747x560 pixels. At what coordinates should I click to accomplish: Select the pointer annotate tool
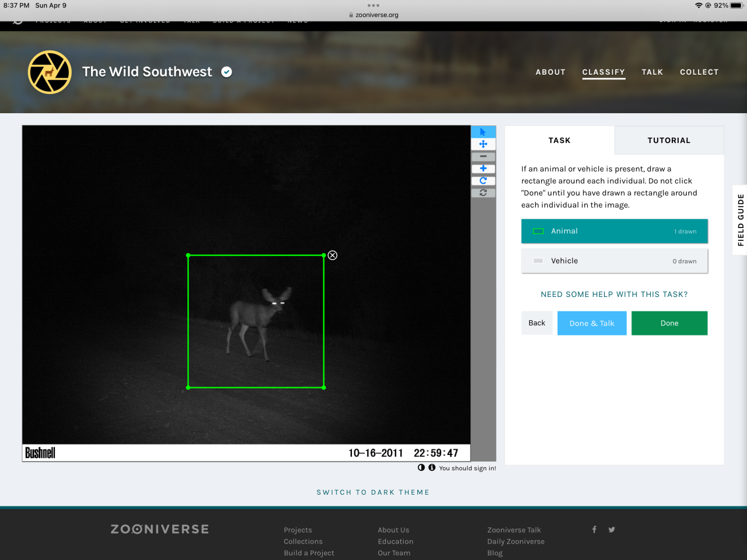point(483,132)
